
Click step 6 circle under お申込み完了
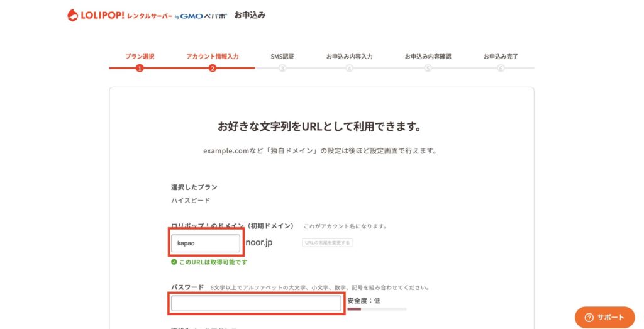coord(501,68)
